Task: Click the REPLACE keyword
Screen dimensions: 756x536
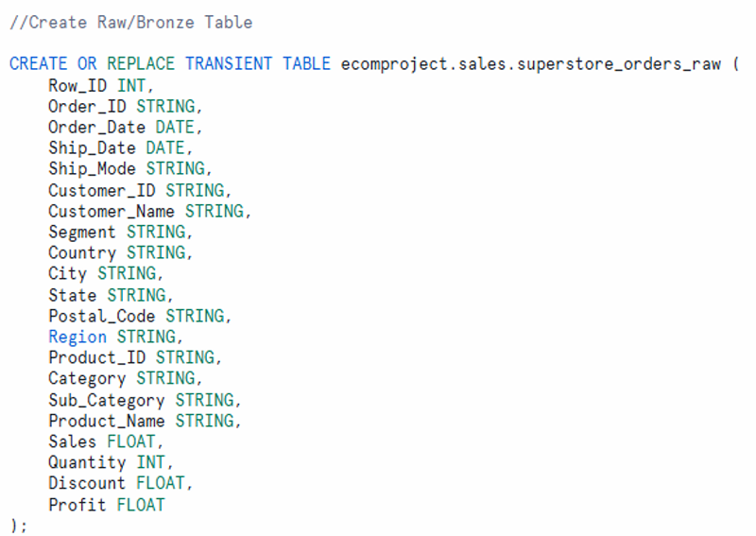Action: tap(141, 63)
